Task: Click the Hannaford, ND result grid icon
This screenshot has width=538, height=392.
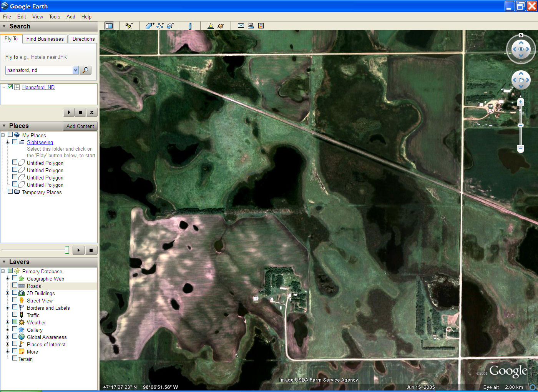Action: tap(17, 87)
